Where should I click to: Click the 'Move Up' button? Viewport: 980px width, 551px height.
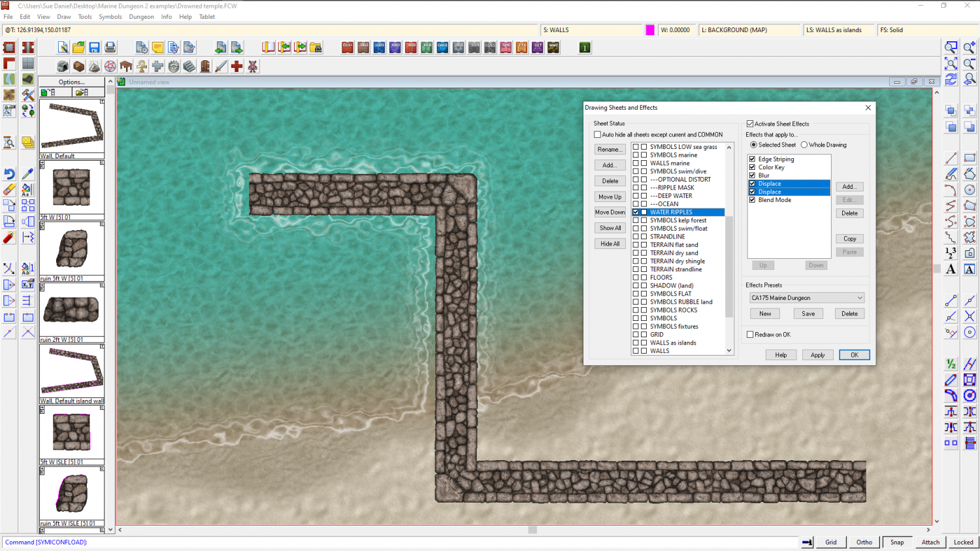610,197
